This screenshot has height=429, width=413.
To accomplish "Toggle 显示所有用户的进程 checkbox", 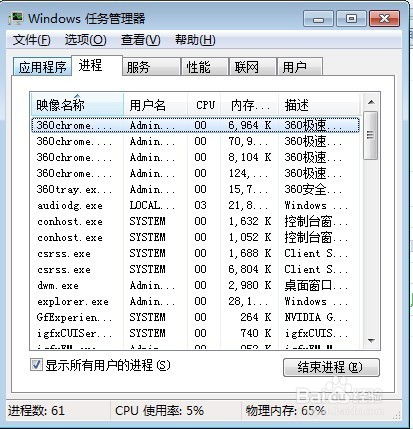I will (x=36, y=365).
